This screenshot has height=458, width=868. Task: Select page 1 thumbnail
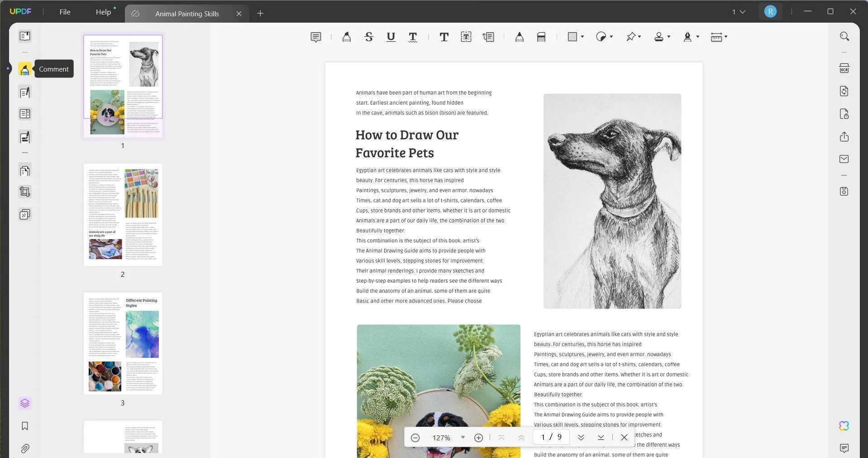pos(123,85)
